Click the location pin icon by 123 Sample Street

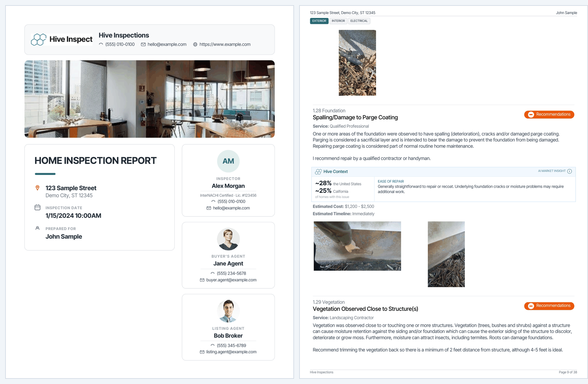[38, 188]
